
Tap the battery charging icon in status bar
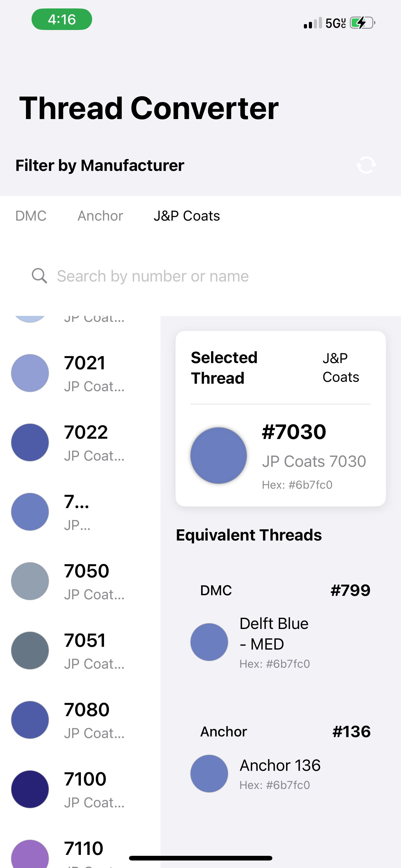tap(362, 23)
